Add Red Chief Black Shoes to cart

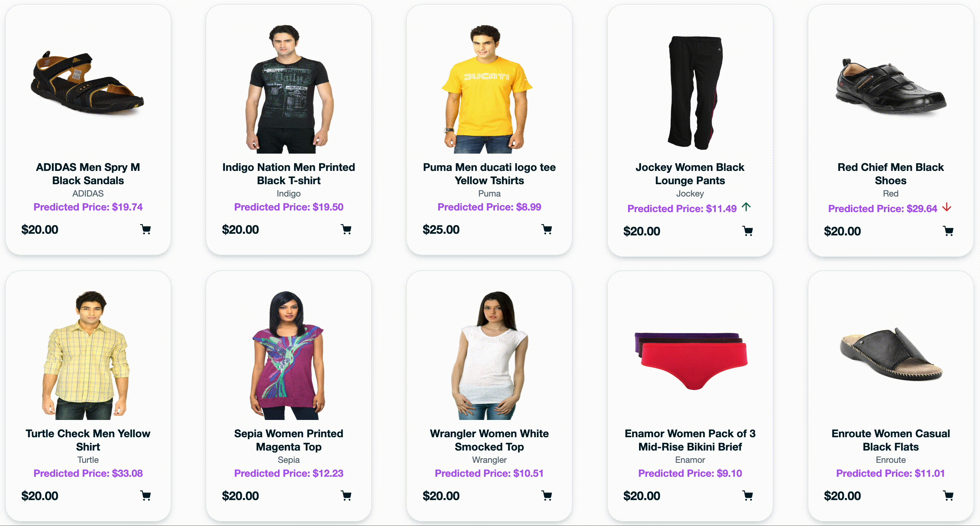(x=948, y=231)
